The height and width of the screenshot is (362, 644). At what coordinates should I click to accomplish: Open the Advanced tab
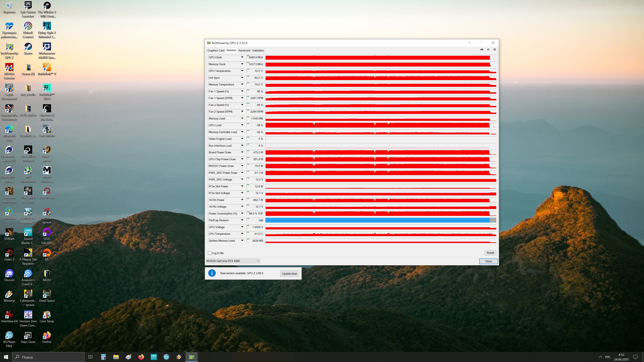pyautogui.click(x=244, y=50)
